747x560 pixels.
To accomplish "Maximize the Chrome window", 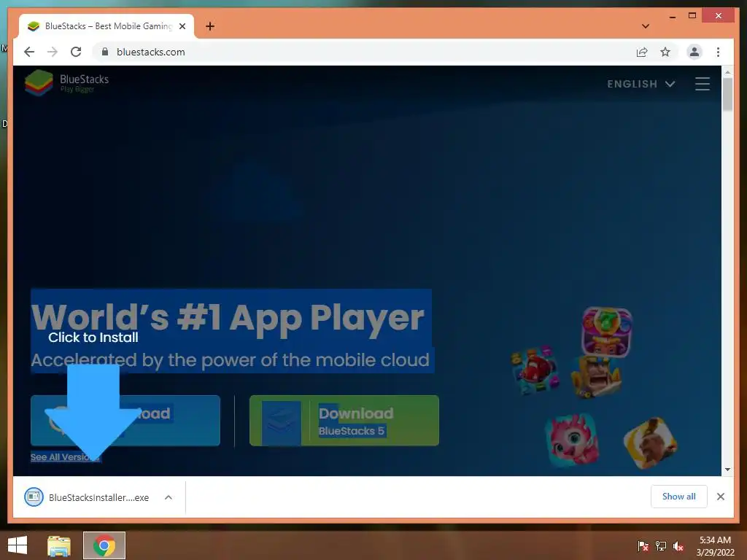I will (692, 16).
